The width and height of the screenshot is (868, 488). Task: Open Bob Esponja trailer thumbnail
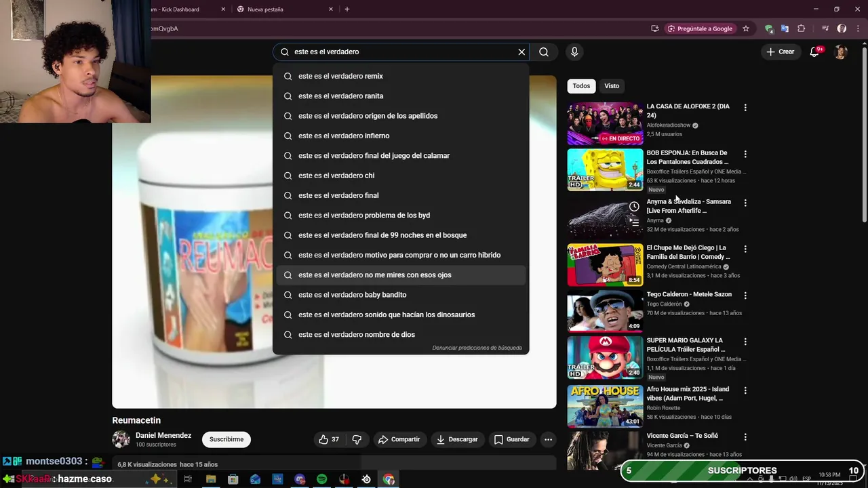pyautogui.click(x=605, y=170)
